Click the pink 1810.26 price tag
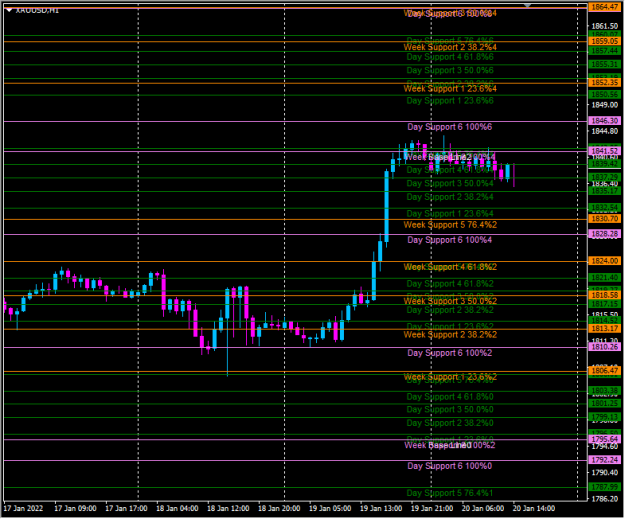This screenshot has height=519, width=625. pos(605,347)
